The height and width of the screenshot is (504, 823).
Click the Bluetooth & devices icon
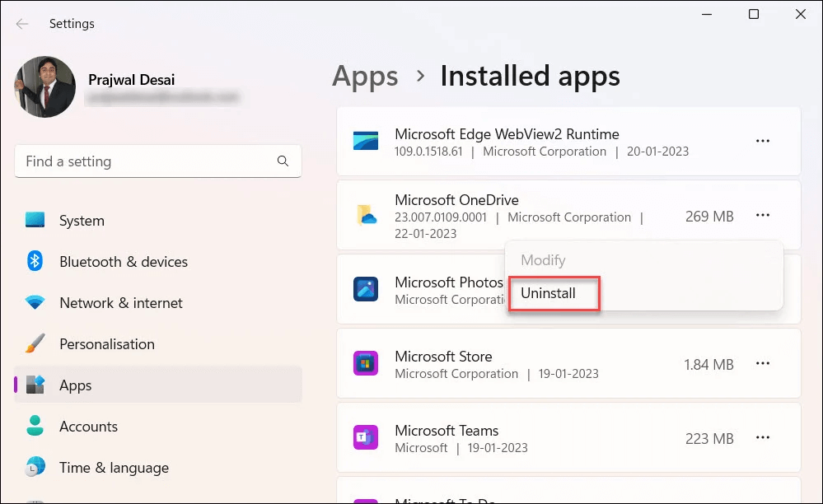point(35,262)
